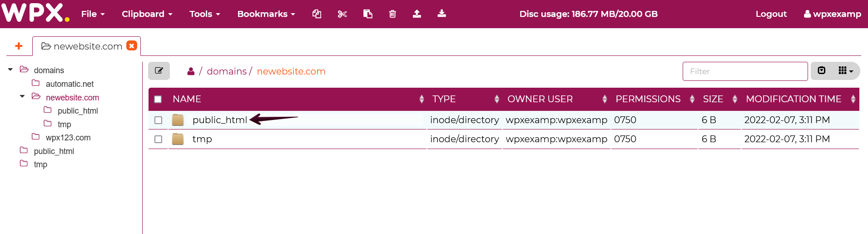Viewport: 868px width, 234px height.
Task: Toggle the select-all checkbox in header
Action: 158,100
